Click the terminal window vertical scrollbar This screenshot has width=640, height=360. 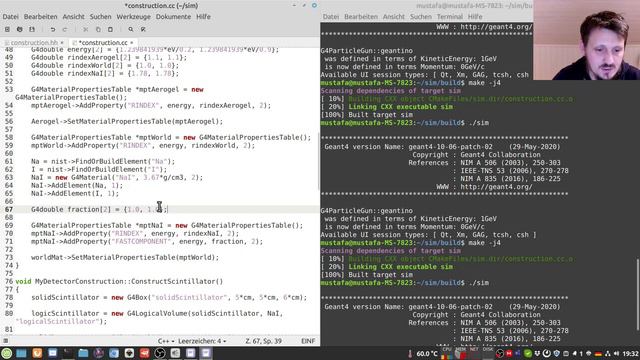click(638, 294)
